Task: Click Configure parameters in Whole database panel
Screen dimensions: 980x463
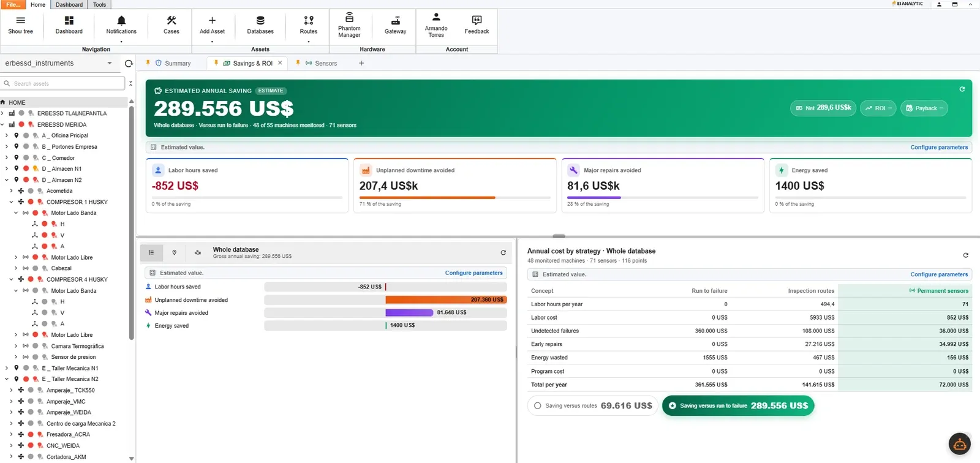Action: click(x=473, y=273)
